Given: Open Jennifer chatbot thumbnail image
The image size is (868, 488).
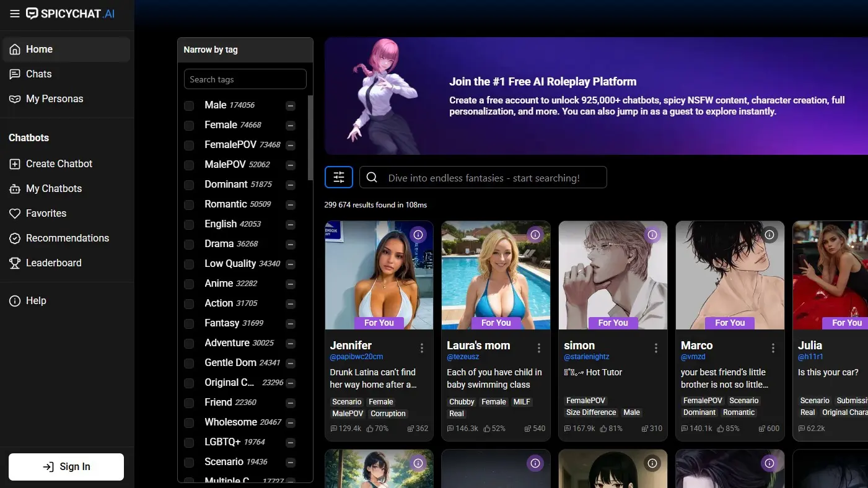Looking at the screenshot, I should [379, 275].
